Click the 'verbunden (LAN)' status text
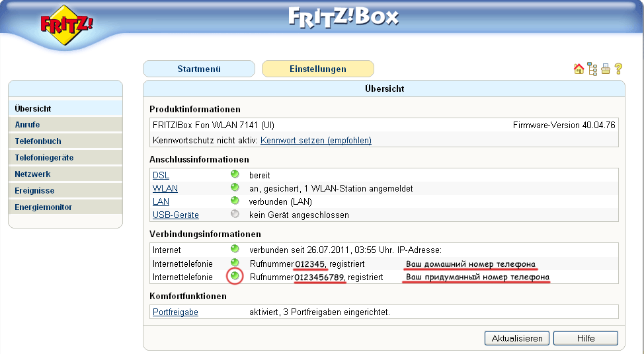Screen dimensions: 644x354 coord(280,202)
